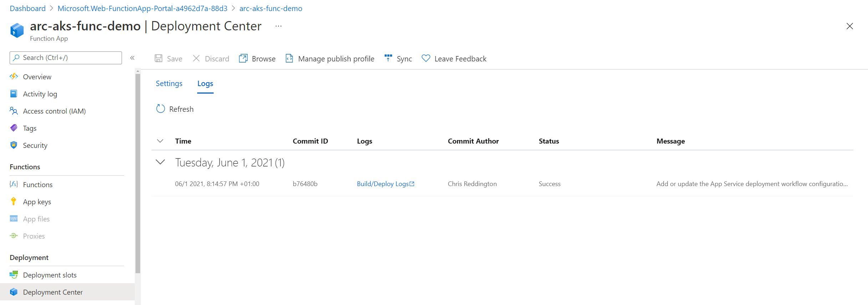Open Deployment Center in the sidebar
The image size is (868, 305).
[x=67, y=292]
